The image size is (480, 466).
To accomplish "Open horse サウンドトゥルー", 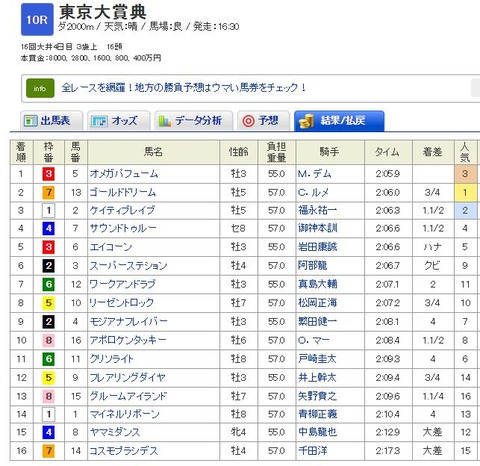I will coord(123,228).
